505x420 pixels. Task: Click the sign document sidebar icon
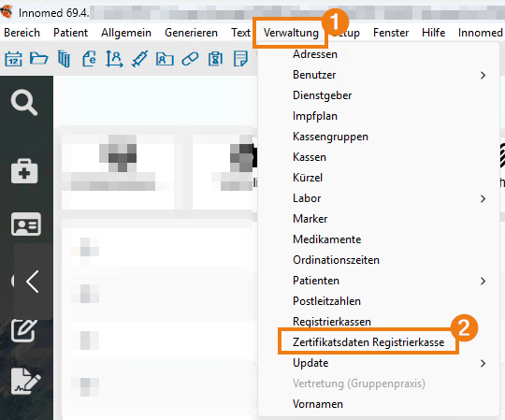point(26,382)
